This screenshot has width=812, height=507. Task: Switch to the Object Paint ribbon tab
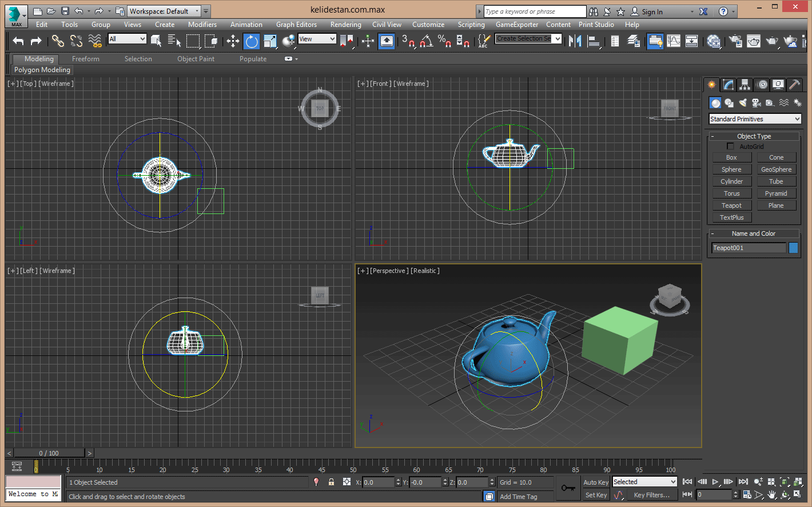click(x=196, y=59)
